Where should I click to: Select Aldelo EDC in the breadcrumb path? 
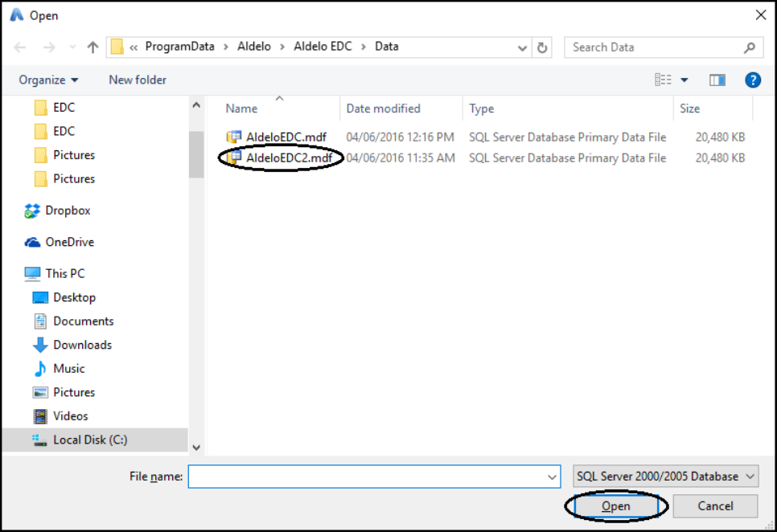[x=323, y=47]
